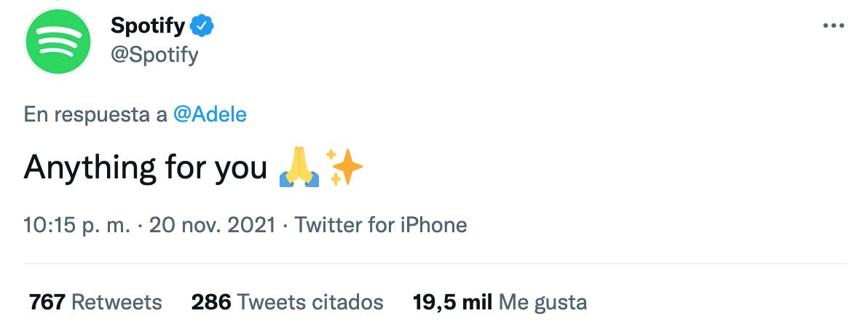Click the 286 quoted tweets number
Viewport: 868px width, 332px height.
click(x=211, y=301)
